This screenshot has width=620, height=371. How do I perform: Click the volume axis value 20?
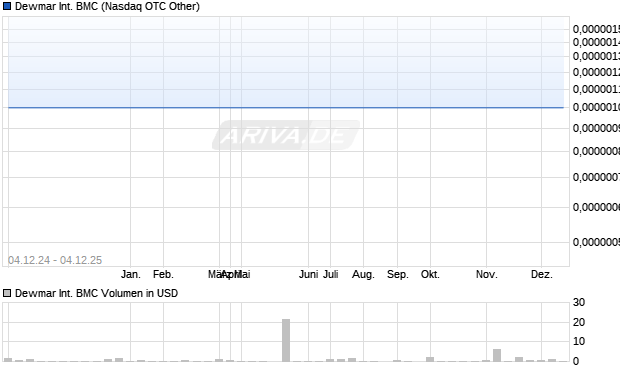point(579,322)
